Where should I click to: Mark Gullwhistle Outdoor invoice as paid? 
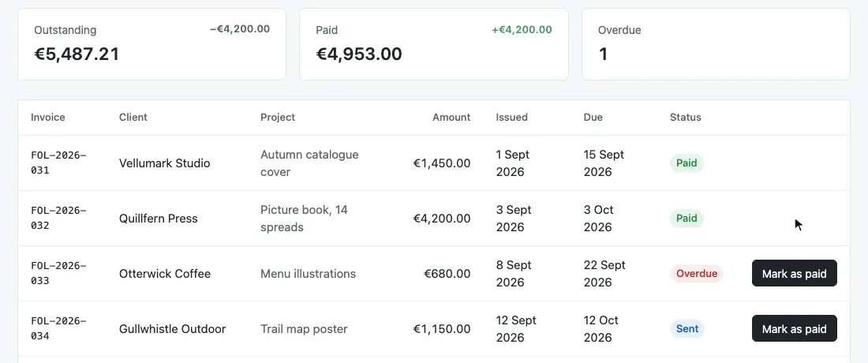[794, 329]
